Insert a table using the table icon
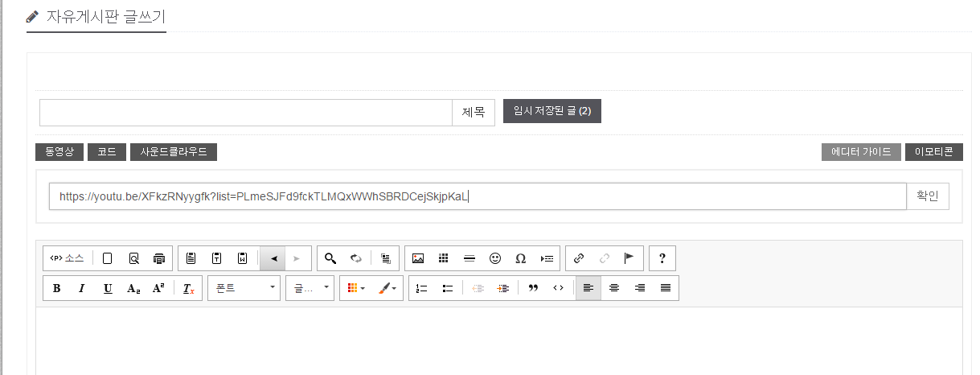The width and height of the screenshot is (980, 375). 443,258
